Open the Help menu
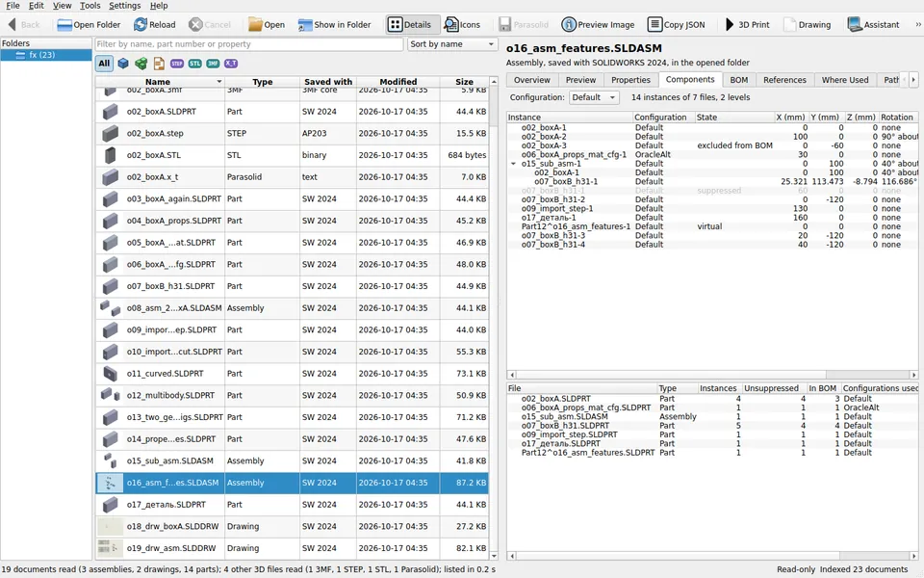This screenshot has width=924, height=578. point(159,6)
